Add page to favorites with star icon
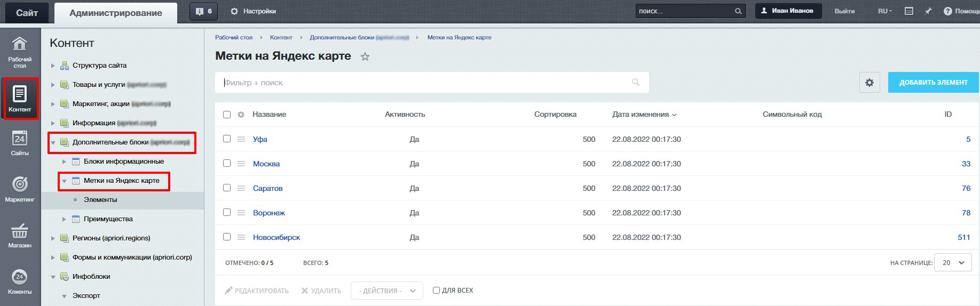 [x=365, y=57]
